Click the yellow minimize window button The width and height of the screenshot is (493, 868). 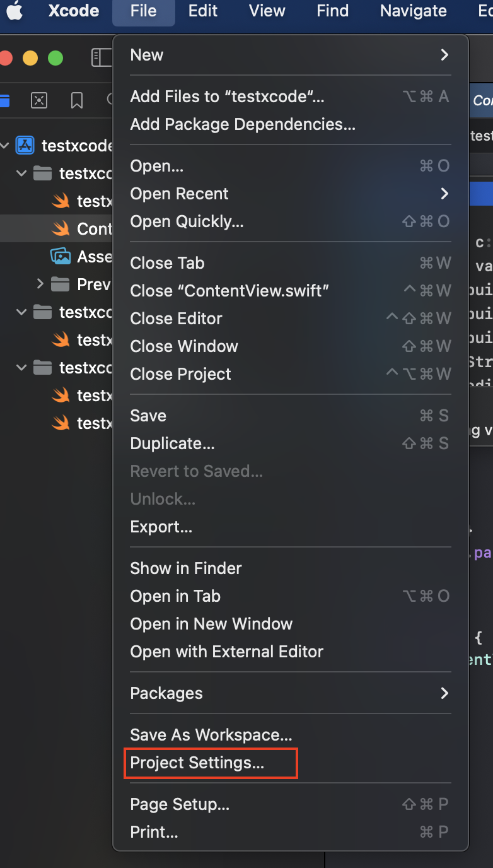tap(30, 58)
